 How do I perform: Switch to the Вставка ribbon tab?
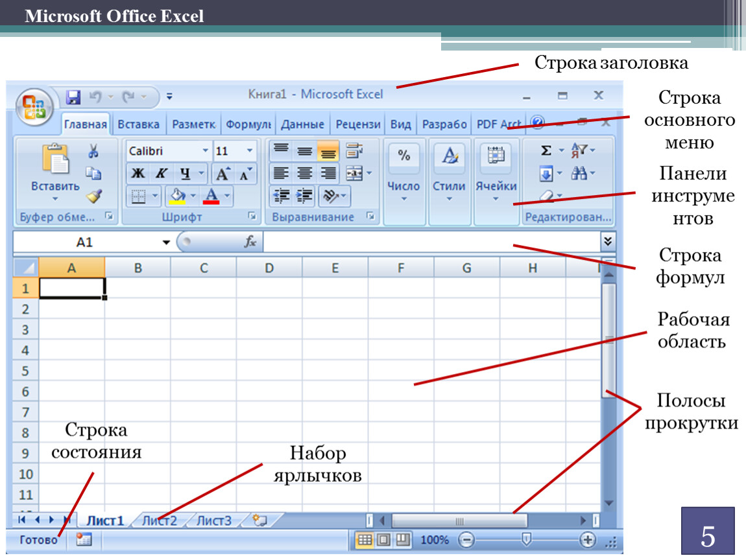pos(139,124)
